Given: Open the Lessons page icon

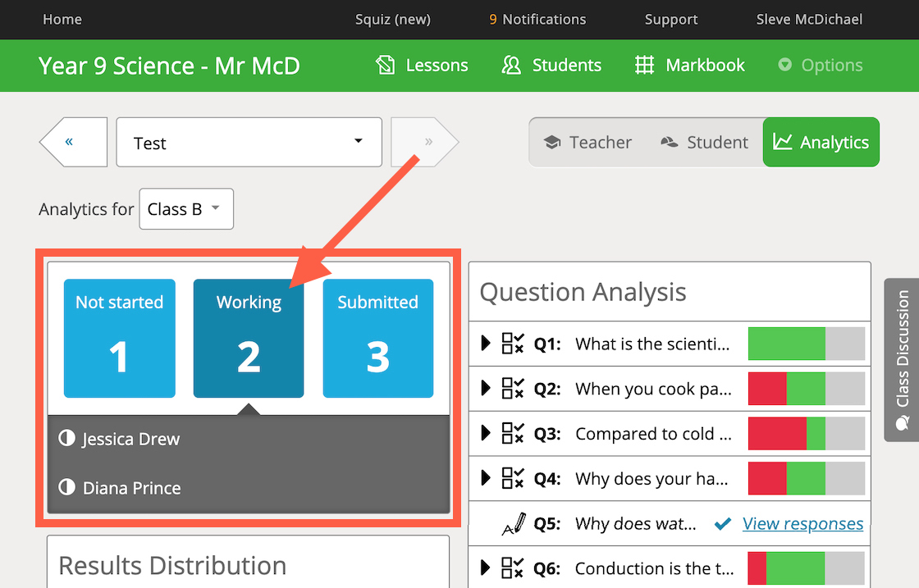Looking at the screenshot, I should click(385, 65).
